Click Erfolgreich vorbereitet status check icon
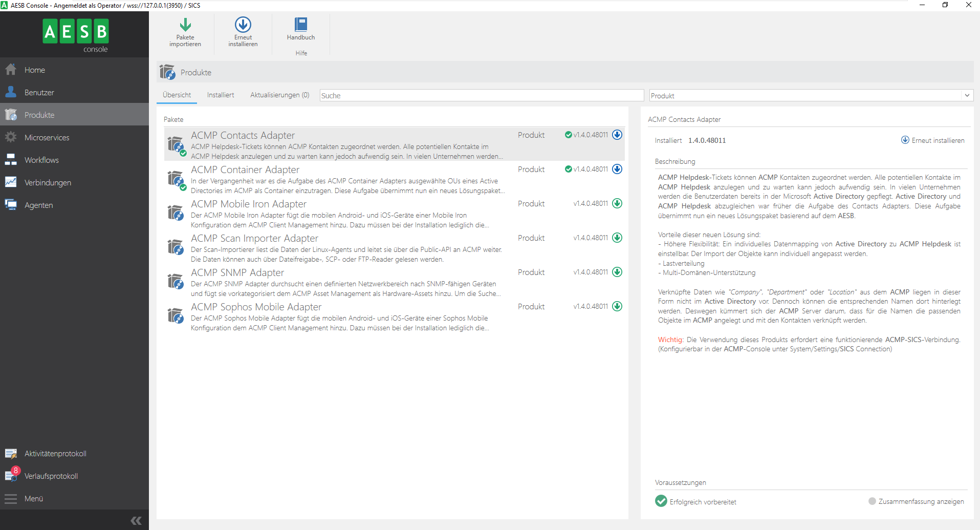 click(661, 501)
